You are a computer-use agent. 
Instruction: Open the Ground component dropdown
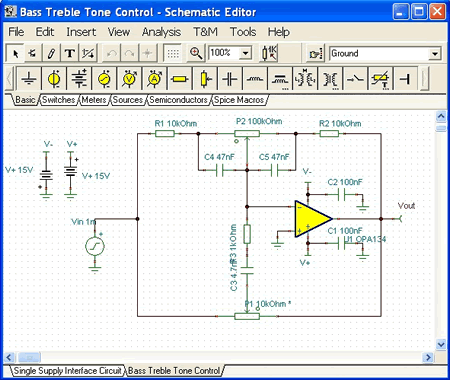(435, 54)
